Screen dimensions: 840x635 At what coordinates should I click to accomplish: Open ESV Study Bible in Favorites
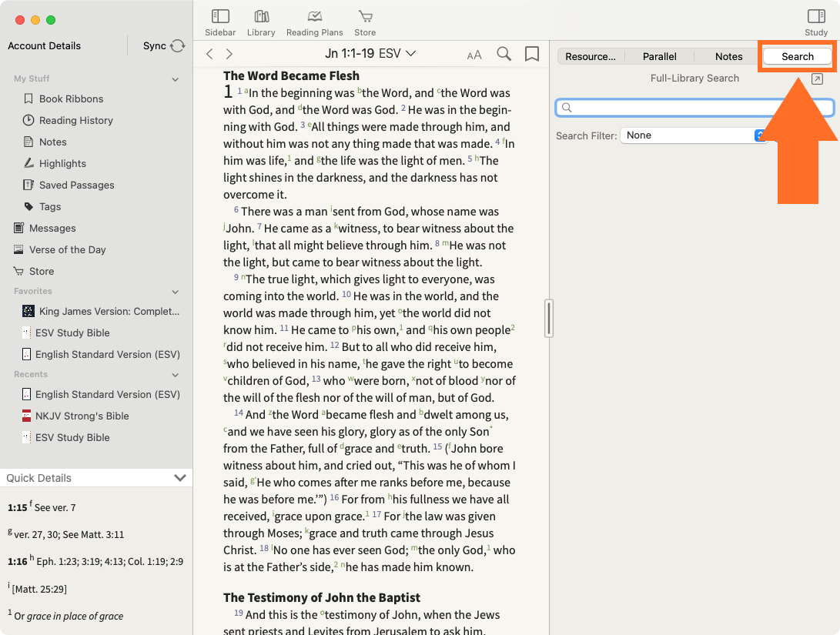coord(66,333)
